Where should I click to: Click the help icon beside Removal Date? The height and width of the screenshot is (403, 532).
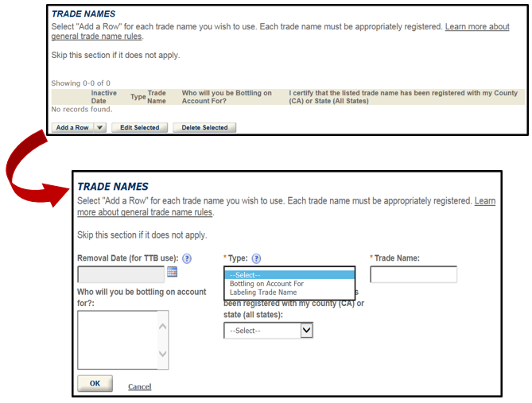point(187,258)
